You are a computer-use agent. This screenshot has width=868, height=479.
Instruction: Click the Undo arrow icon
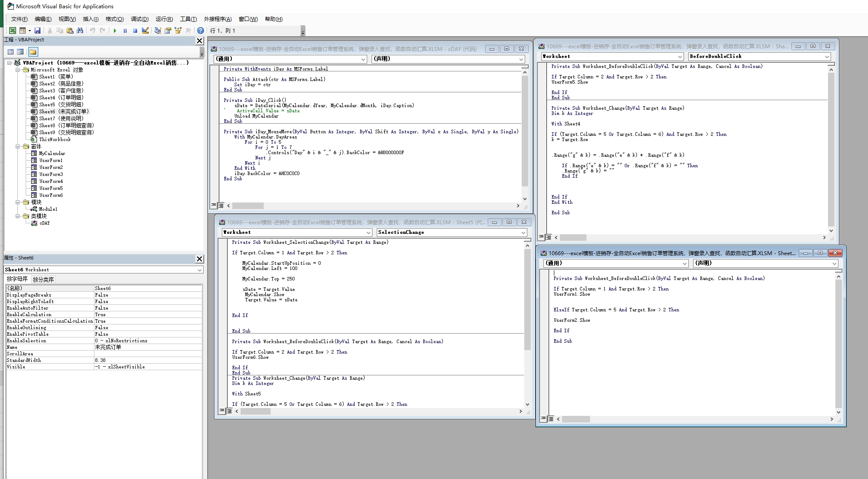coord(92,30)
